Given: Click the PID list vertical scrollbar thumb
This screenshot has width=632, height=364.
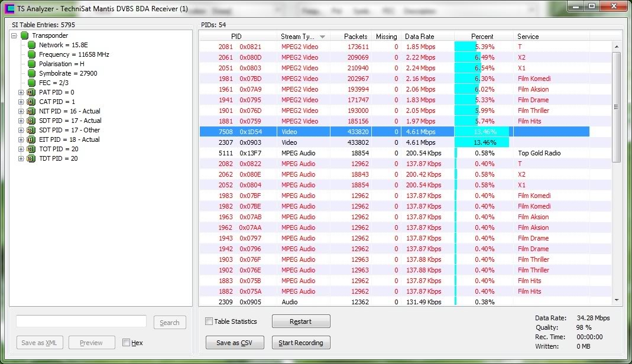Looking at the screenshot, I should [x=617, y=106].
